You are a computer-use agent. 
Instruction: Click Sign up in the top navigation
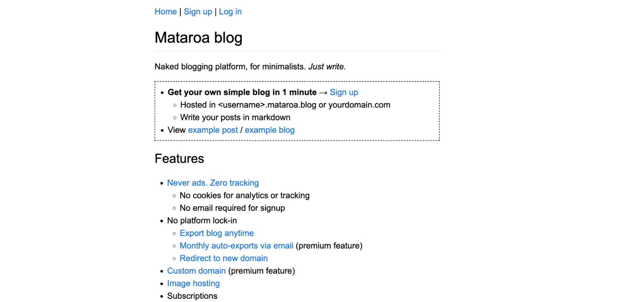pos(198,12)
